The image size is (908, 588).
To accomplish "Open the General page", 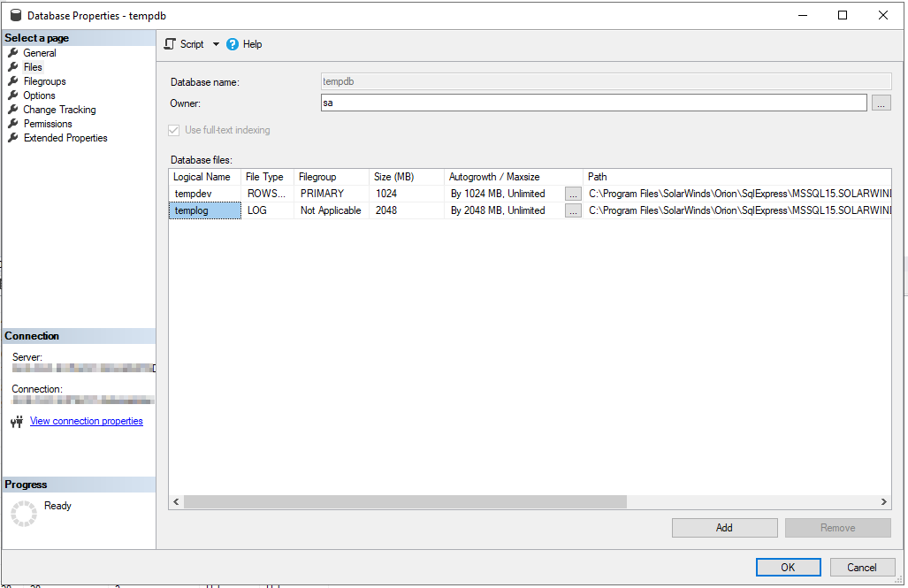I will click(40, 52).
